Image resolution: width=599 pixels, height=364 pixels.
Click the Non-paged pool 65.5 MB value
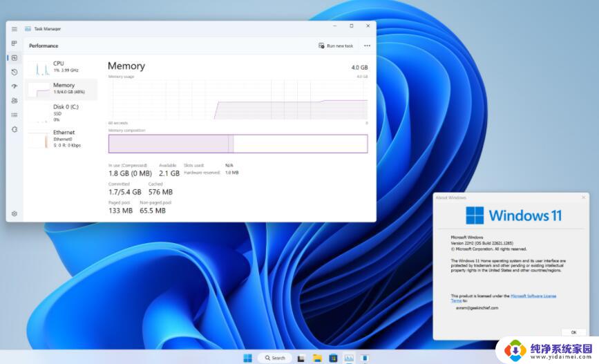click(153, 211)
